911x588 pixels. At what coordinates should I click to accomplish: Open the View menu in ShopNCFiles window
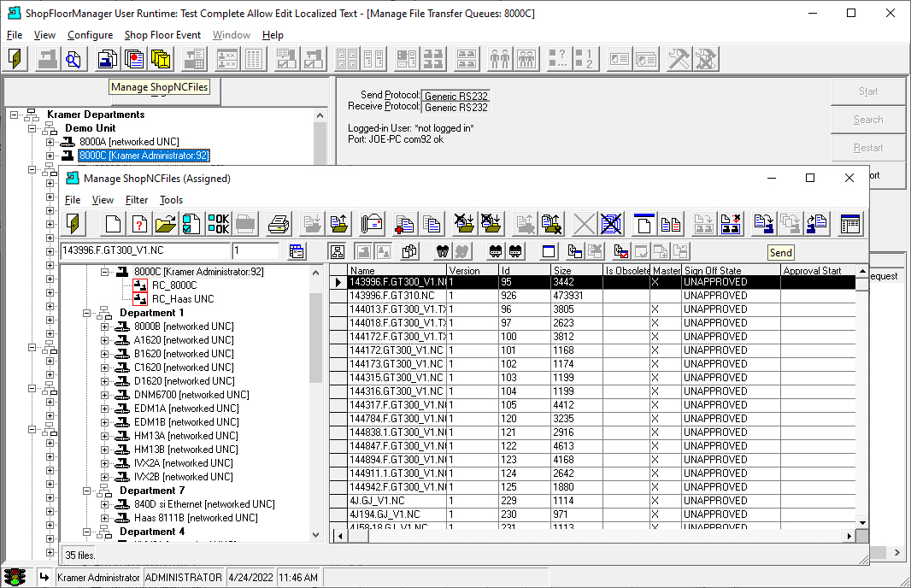103,201
